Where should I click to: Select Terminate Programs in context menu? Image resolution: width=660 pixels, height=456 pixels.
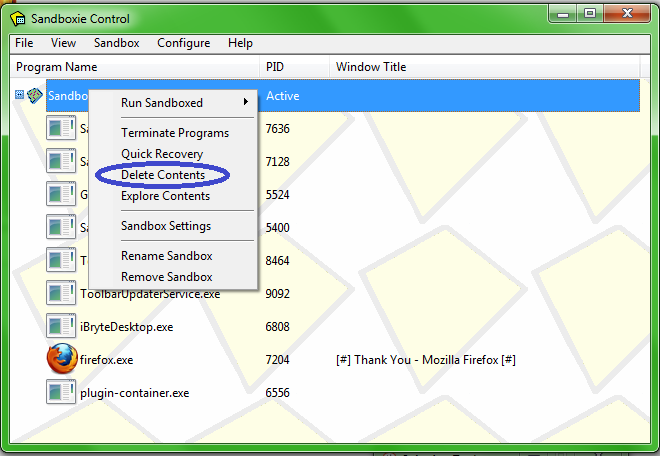click(175, 133)
